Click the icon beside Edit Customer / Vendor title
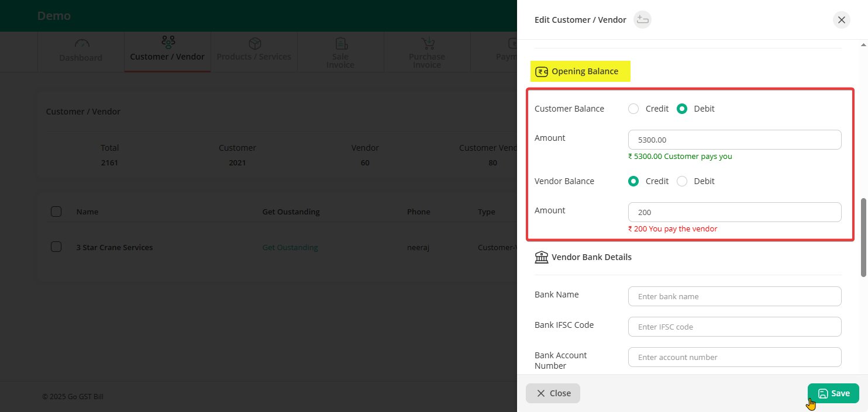The width and height of the screenshot is (868, 412). (642, 20)
